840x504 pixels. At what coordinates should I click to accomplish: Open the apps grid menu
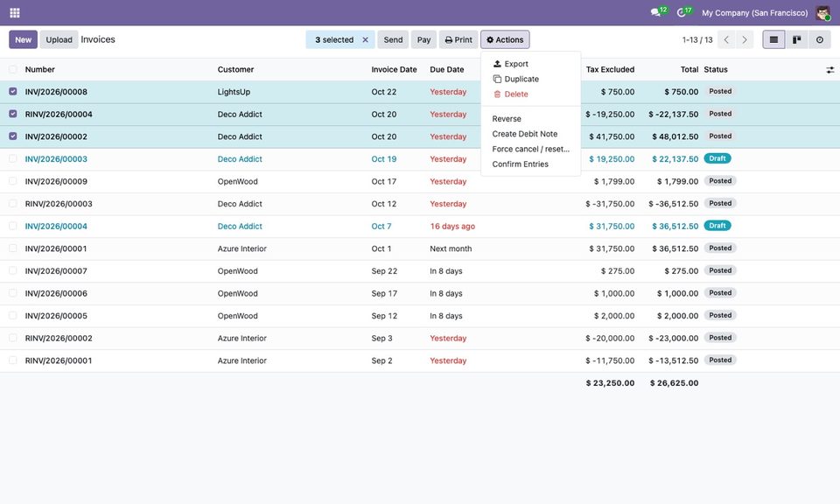tap(15, 12)
